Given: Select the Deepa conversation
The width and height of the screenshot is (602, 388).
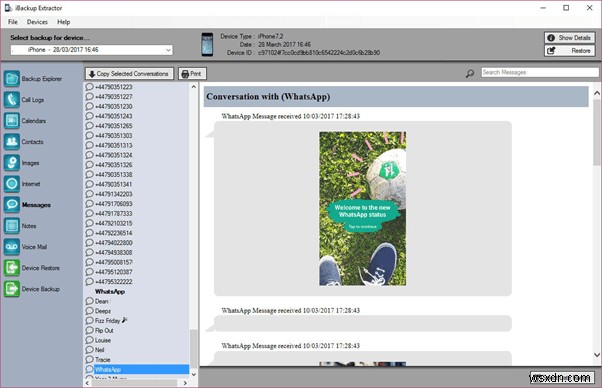Looking at the screenshot, I should coord(103,311).
